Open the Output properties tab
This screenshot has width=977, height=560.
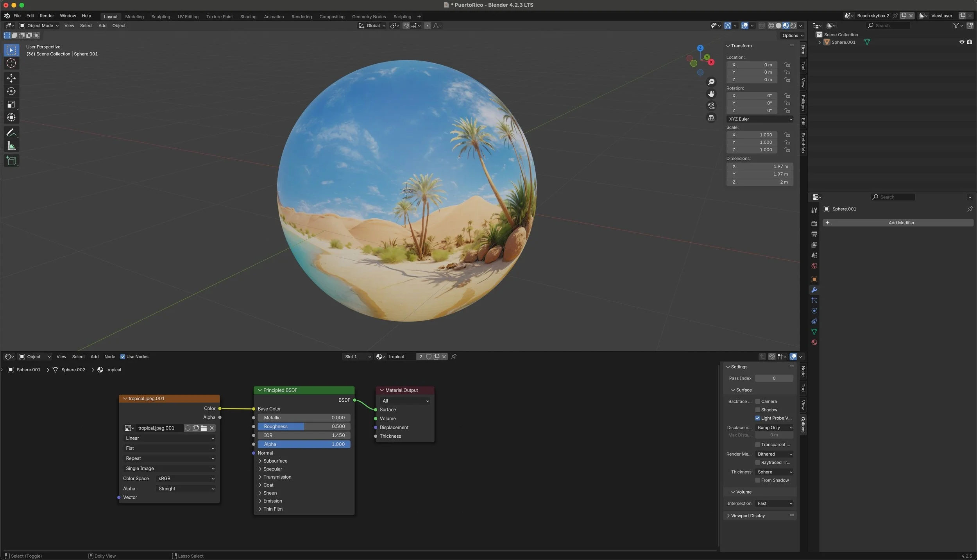pos(814,234)
